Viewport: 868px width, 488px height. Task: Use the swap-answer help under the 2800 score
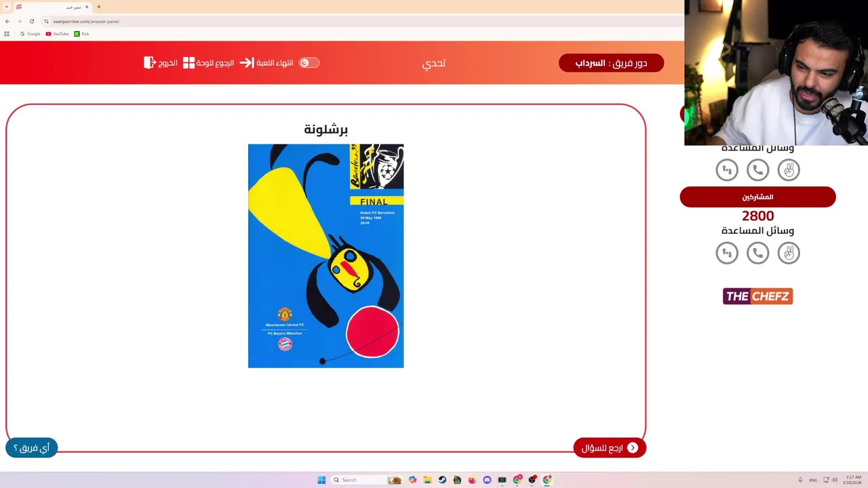tap(727, 253)
